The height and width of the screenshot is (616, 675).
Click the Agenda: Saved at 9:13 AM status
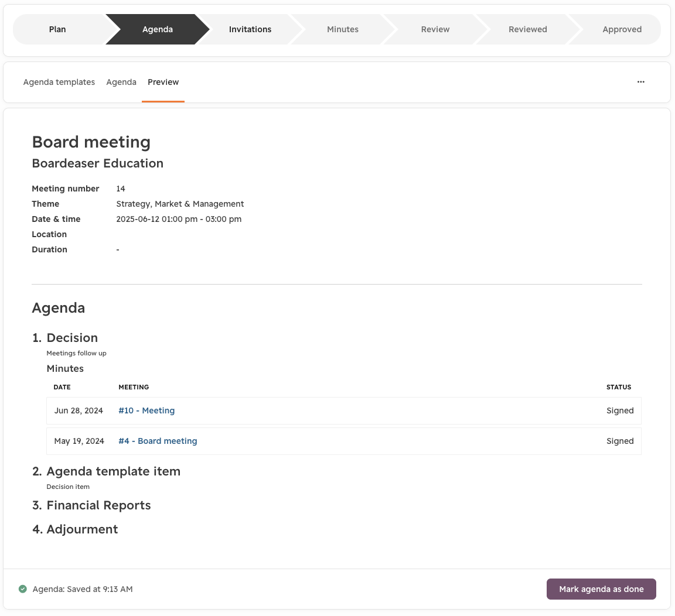[83, 589]
